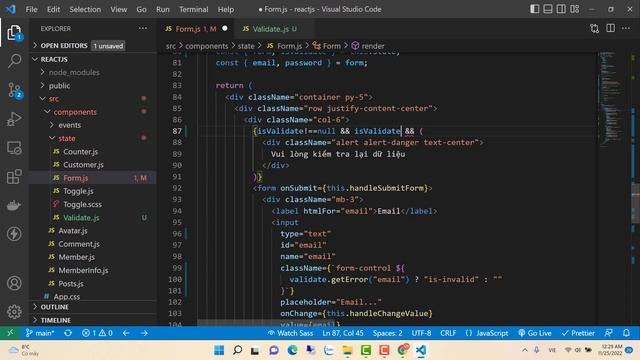Screen dimensions: 640x360
Task: Change indentation via Spaces: 2
Action: [387, 333]
